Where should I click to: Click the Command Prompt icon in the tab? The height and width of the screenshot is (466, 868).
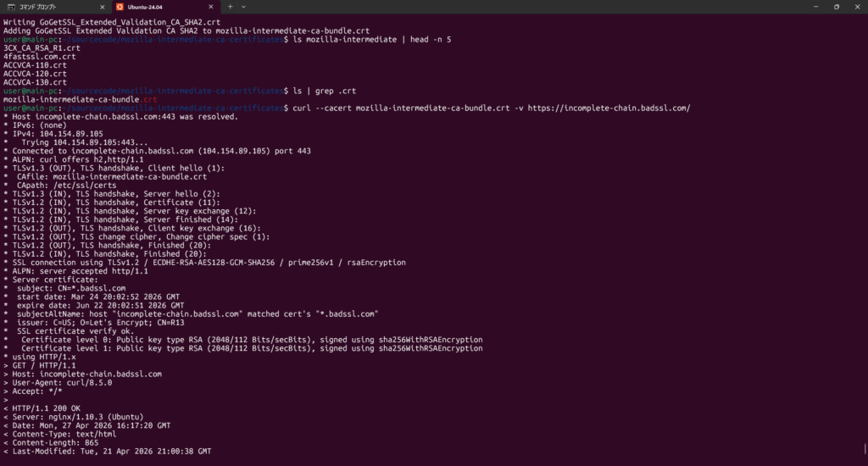point(9,6)
